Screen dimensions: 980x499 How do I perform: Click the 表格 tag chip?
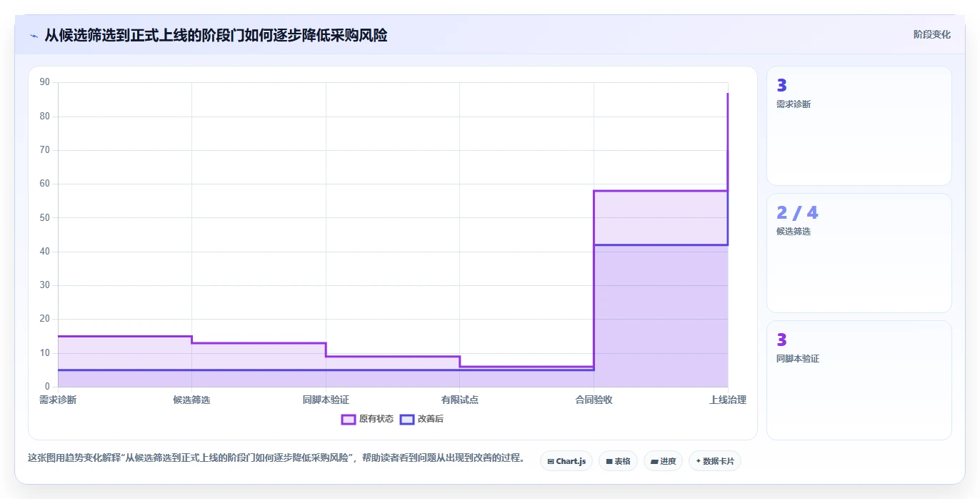(x=618, y=461)
